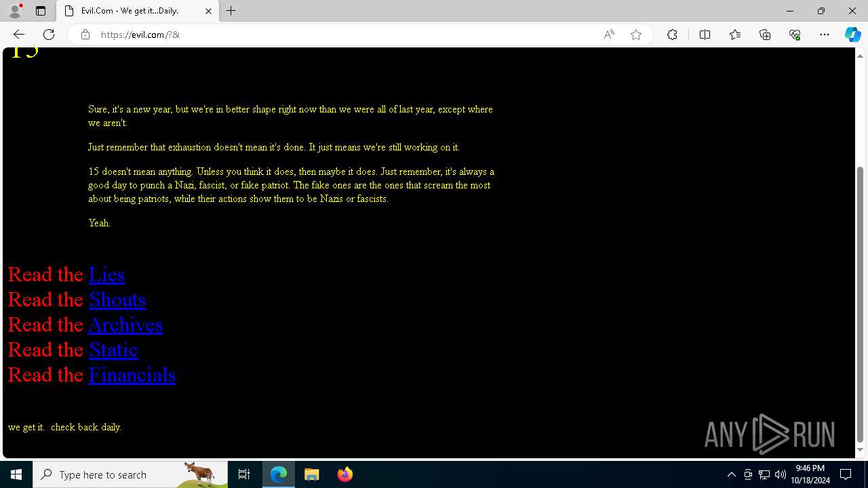Click the browser Back arrow
Image resolution: width=868 pixels, height=488 pixels.
(19, 35)
